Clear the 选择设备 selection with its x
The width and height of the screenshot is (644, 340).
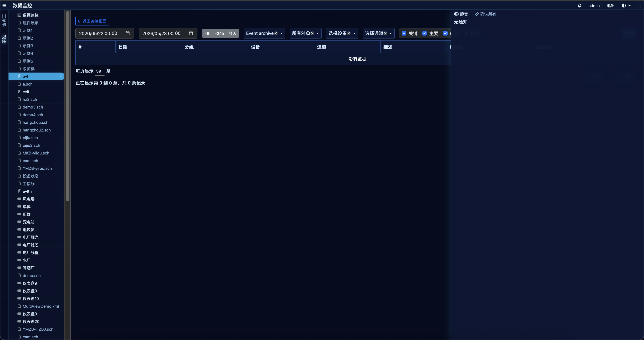coord(349,33)
